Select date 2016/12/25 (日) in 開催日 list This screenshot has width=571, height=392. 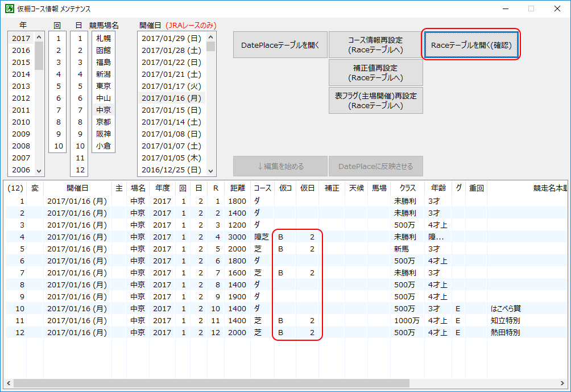coord(172,170)
